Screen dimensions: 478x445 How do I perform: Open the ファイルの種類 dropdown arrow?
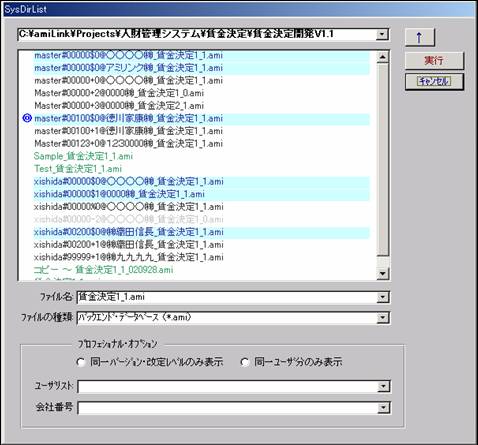click(382, 318)
